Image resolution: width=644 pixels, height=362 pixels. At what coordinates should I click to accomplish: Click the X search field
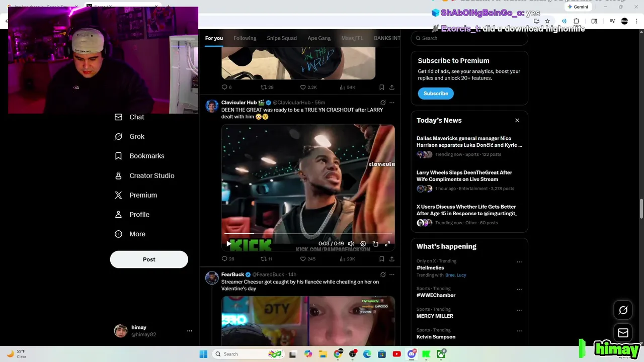pos(469,38)
